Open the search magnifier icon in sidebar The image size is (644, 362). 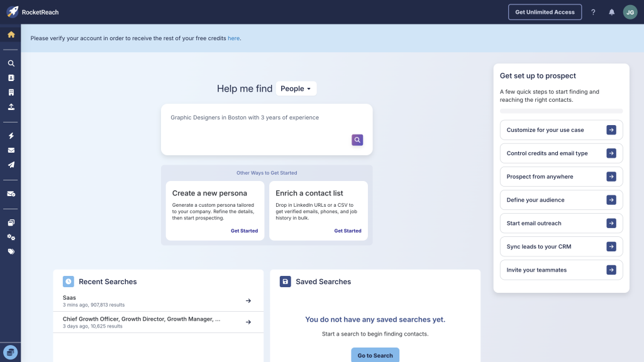pyautogui.click(x=11, y=63)
